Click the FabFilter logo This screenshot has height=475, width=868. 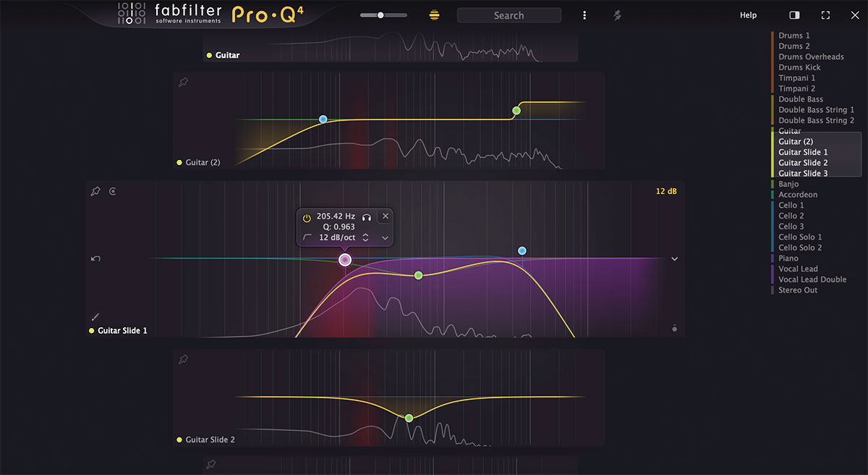[170, 14]
